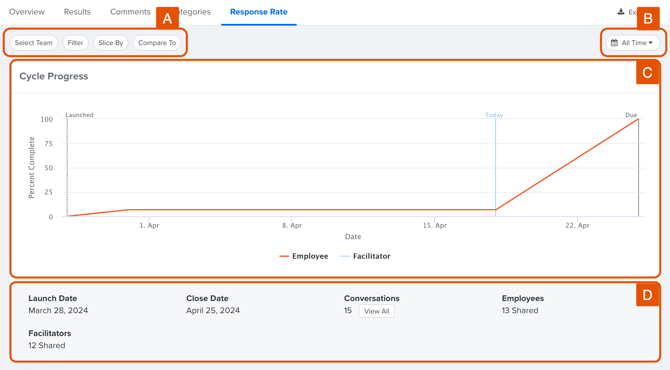Switch to the Results tab
The width and height of the screenshot is (670, 370).
(x=77, y=12)
